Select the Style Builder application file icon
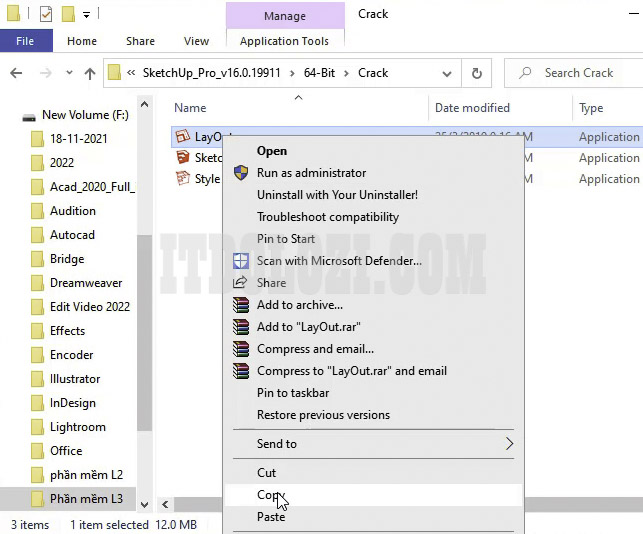The width and height of the screenshot is (643, 534). [182, 179]
